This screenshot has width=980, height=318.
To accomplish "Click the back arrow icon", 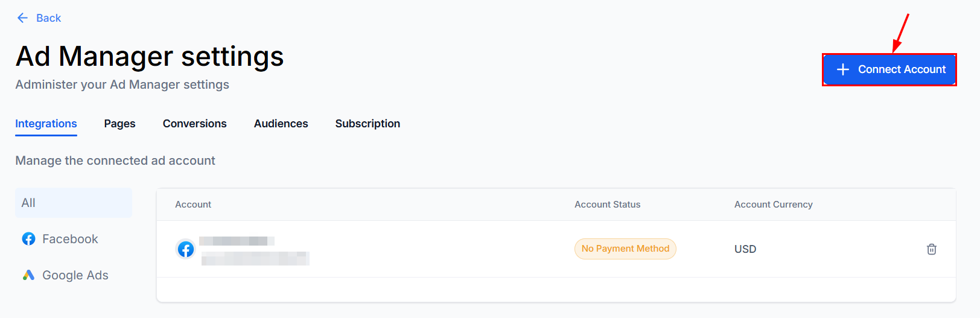I will 22,18.
